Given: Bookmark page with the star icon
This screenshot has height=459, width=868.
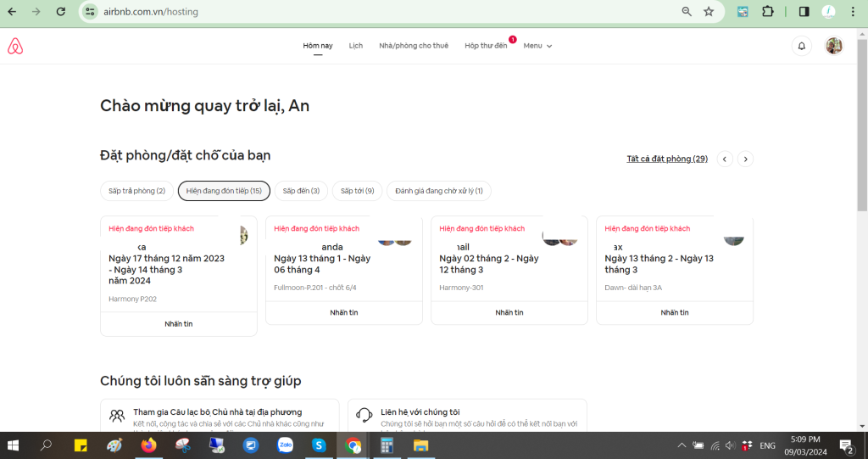Looking at the screenshot, I should pos(709,12).
